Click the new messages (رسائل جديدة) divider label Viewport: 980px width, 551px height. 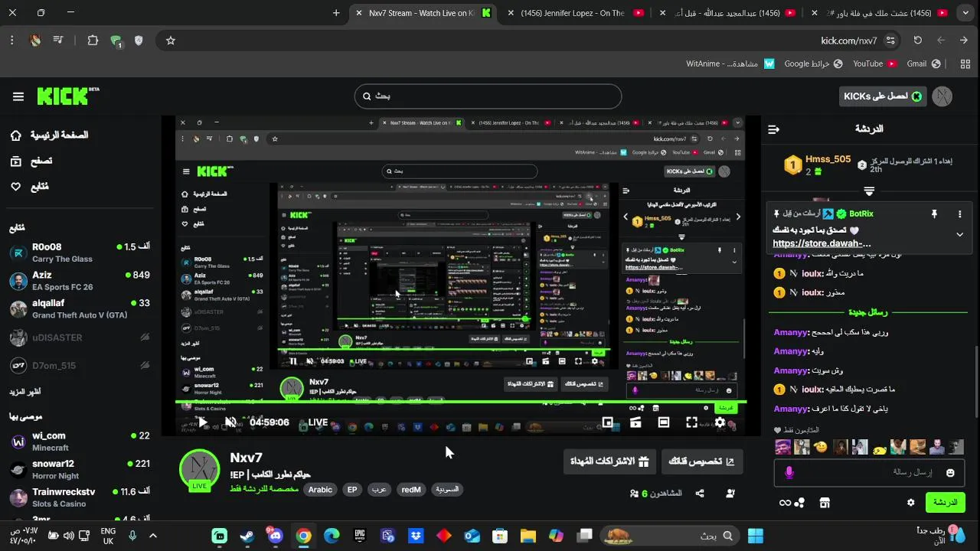coord(867,312)
